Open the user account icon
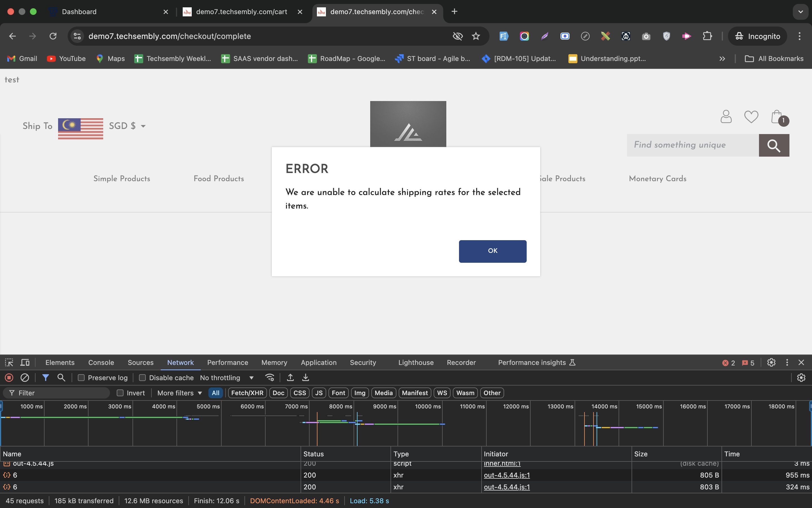The width and height of the screenshot is (812, 508). tap(726, 117)
